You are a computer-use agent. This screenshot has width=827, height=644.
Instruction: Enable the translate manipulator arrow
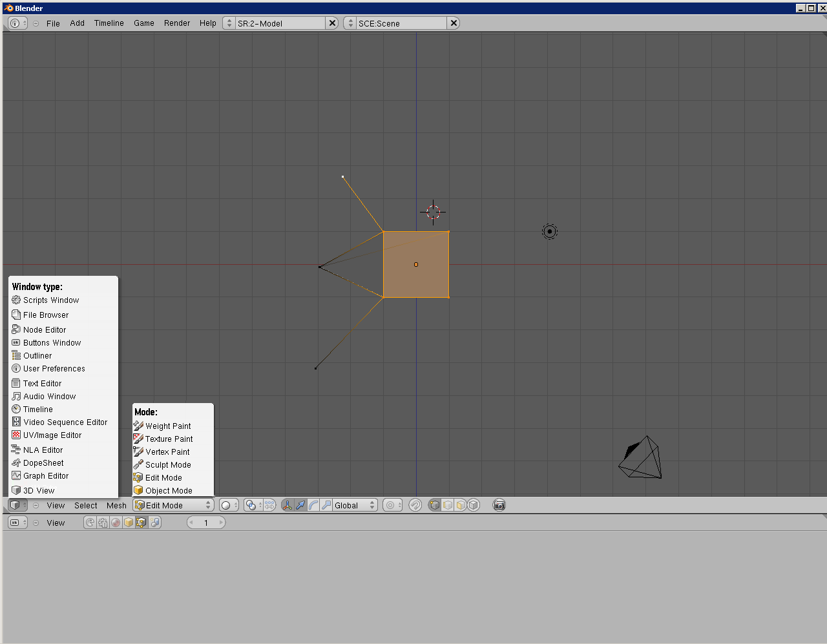click(300, 505)
